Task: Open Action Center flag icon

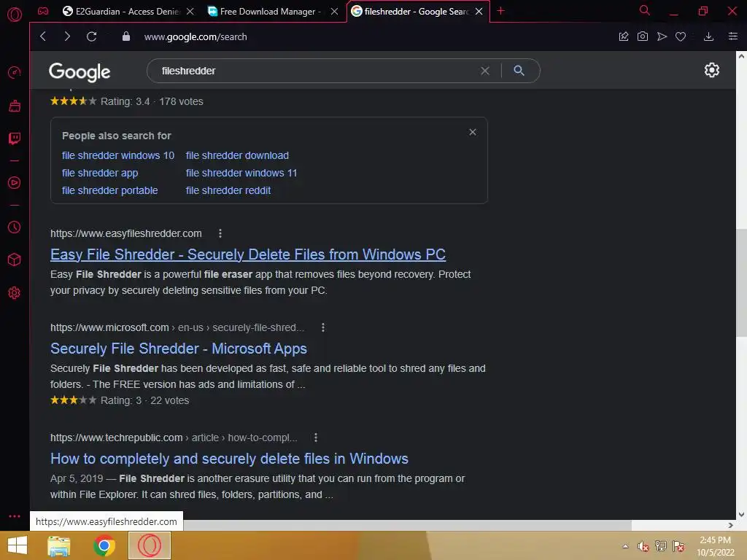Action: click(x=678, y=546)
